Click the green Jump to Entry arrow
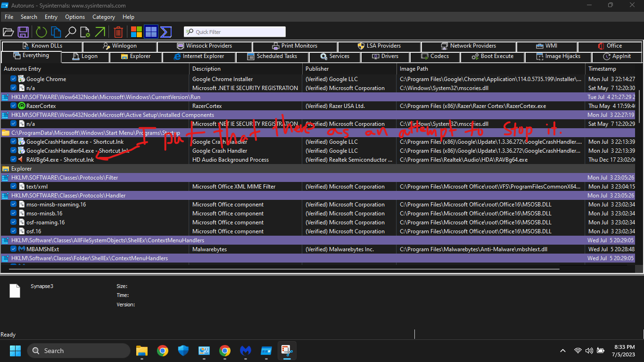Screen dimensions: 644x362 pyautogui.click(x=100, y=32)
